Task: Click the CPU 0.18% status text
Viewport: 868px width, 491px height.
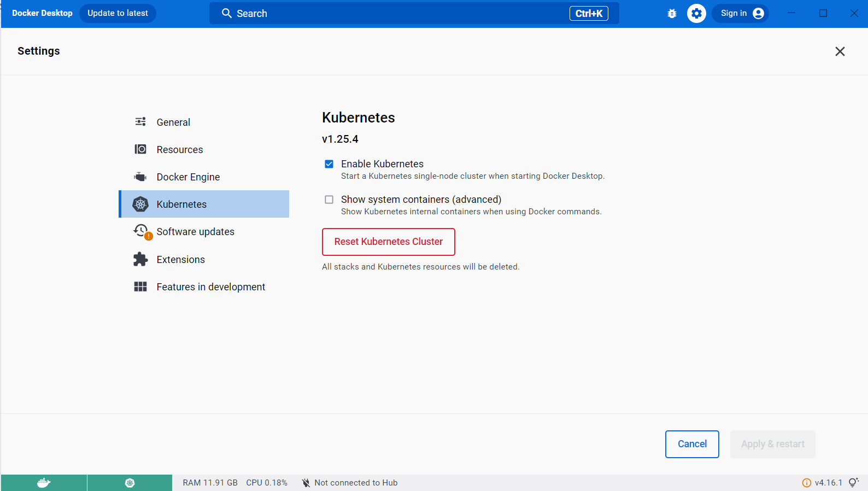Action: (267, 483)
